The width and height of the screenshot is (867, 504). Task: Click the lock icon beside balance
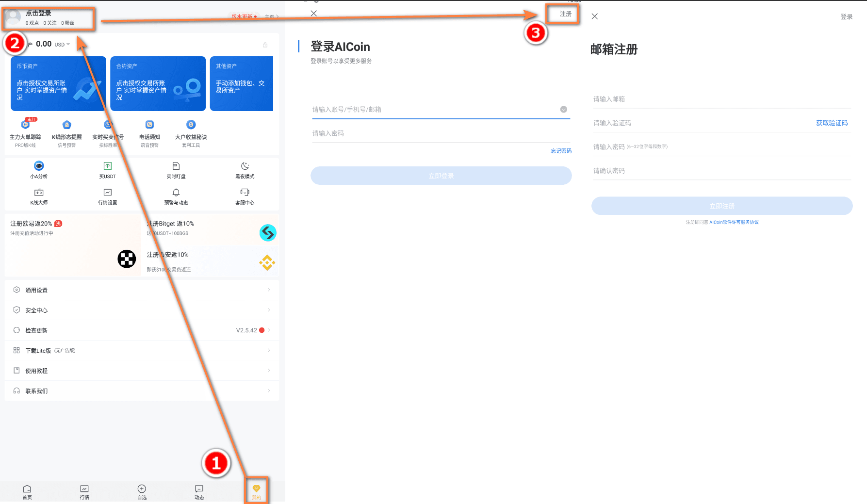265,45
